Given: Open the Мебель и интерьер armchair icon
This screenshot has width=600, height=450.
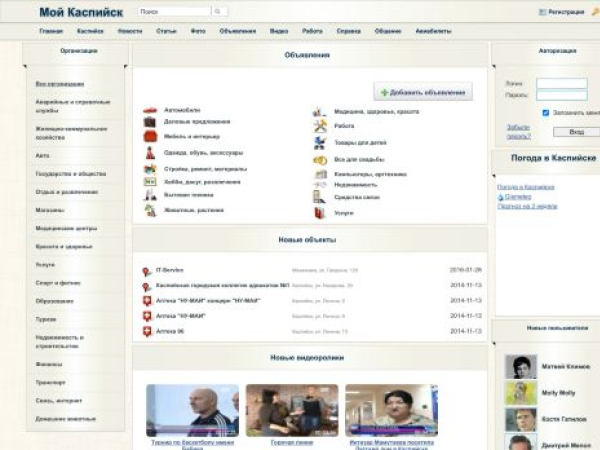Looking at the screenshot, I should pos(150,136).
